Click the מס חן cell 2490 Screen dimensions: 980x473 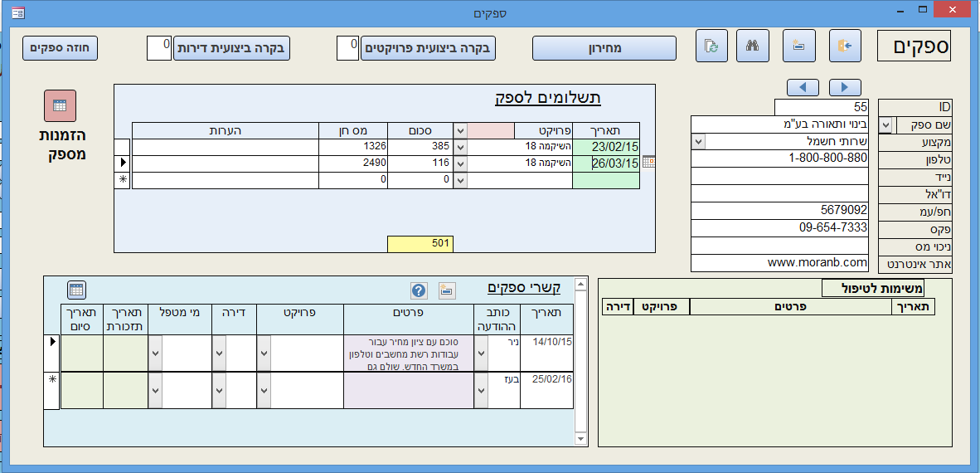[x=354, y=163]
